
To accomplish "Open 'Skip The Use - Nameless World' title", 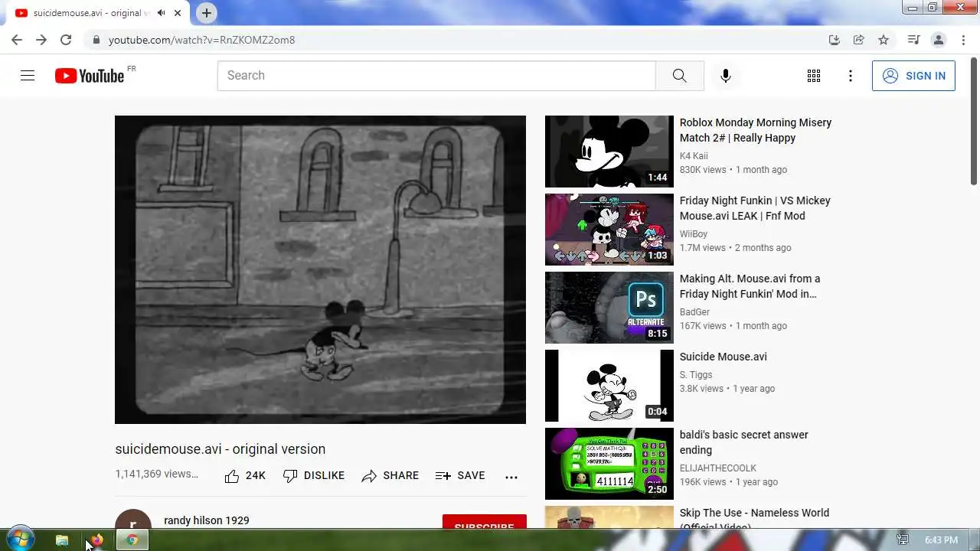I will tap(754, 518).
